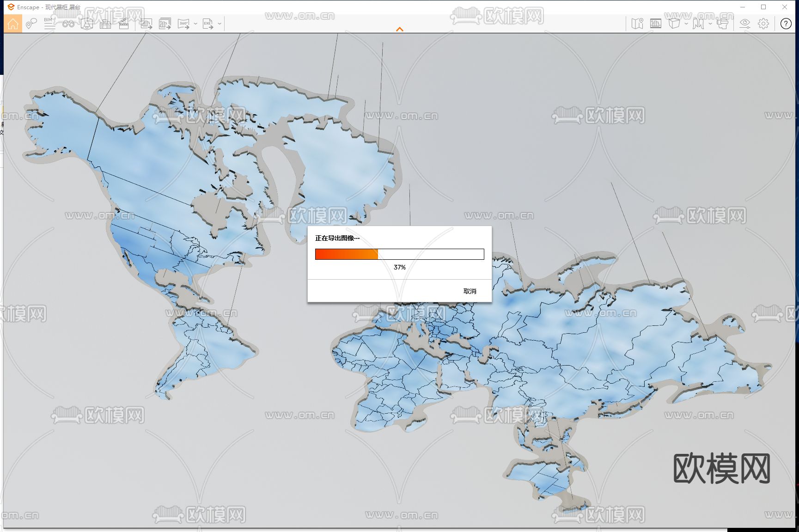Toggle the VR headset mode
The height and width of the screenshot is (532, 799).
[x=722, y=24]
